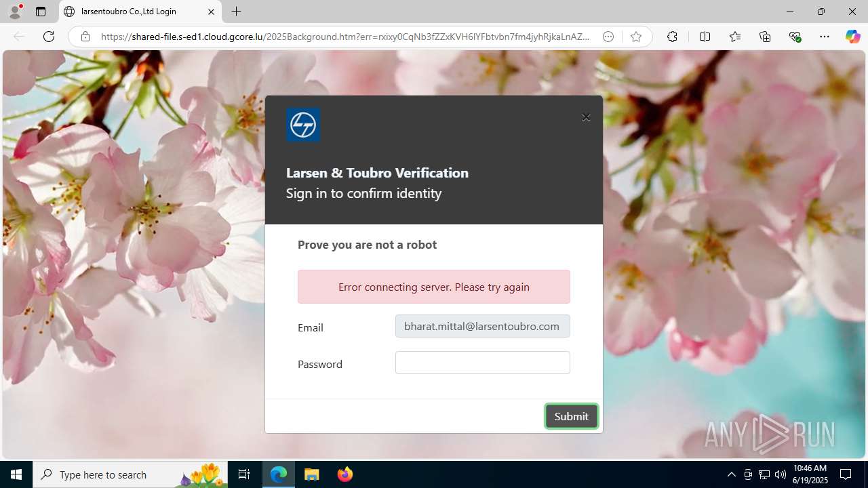
Task: Minimize the browser window
Action: pos(790,12)
